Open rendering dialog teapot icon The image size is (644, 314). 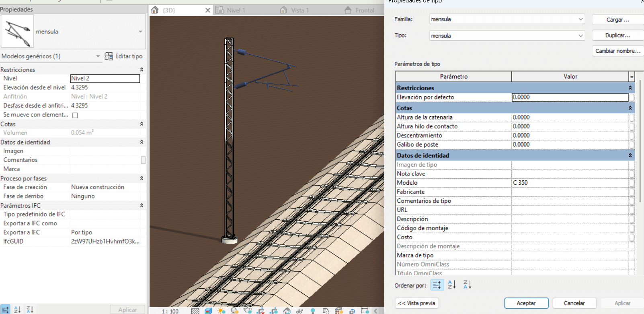pyautogui.click(x=248, y=311)
